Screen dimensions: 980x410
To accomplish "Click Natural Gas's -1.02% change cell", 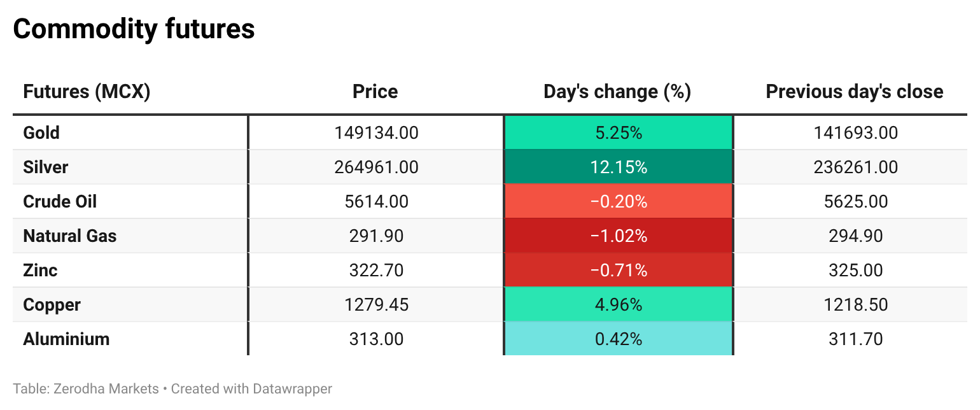I will tap(618, 236).
